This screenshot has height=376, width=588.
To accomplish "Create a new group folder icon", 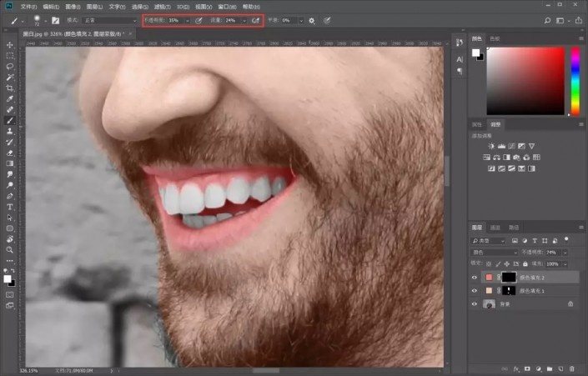I will 550,367.
